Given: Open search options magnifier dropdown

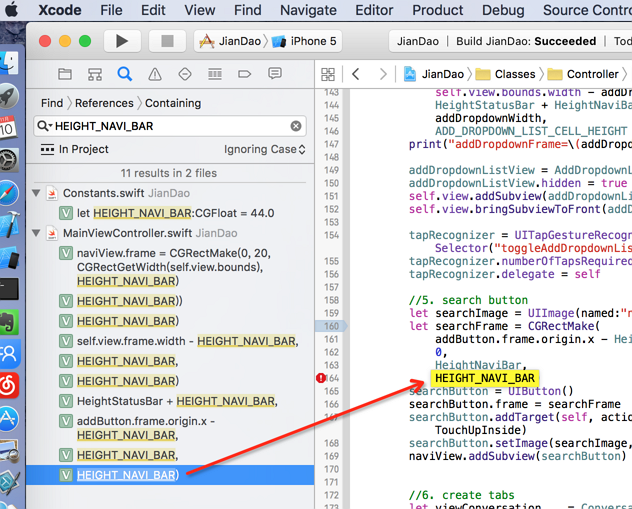Looking at the screenshot, I should pyautogui.click(x=44, y=126).
